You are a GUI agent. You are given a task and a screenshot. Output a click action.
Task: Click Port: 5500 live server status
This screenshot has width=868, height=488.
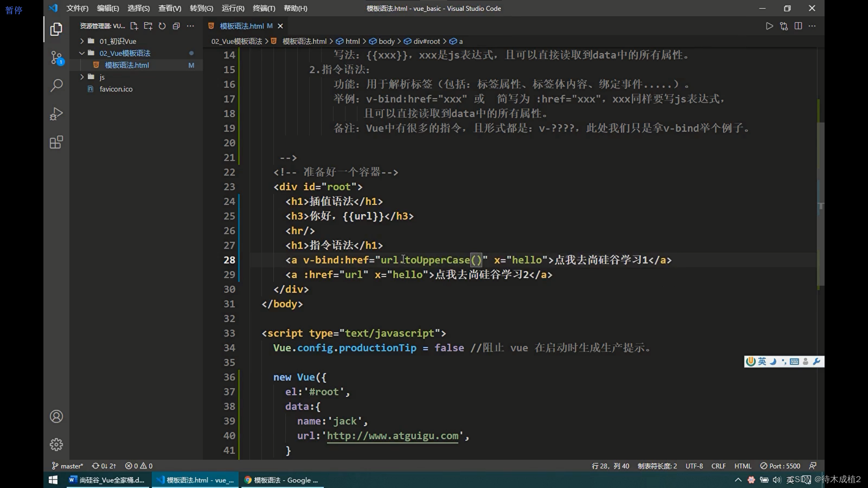pyautogui.click(x=780, y=466)
